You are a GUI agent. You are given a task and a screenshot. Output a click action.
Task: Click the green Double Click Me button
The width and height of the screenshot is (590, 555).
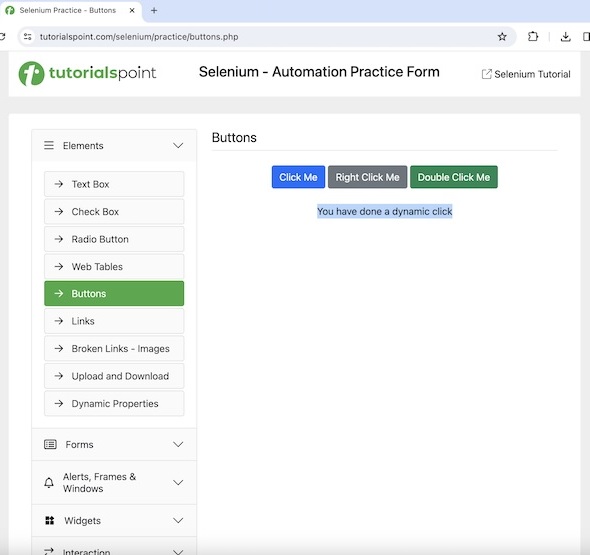(x=454, y=177)
